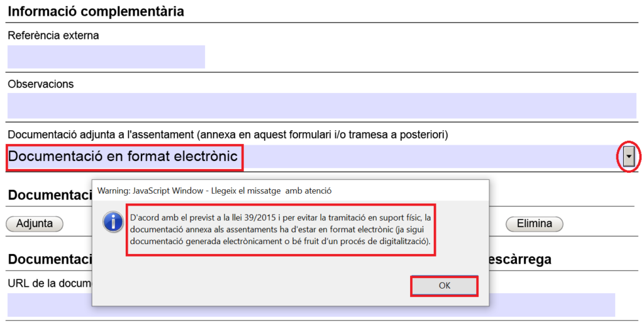Viewport: 644px width, 322px height.
Task: Click the 'Observacions' label
Action: point(41,84)
